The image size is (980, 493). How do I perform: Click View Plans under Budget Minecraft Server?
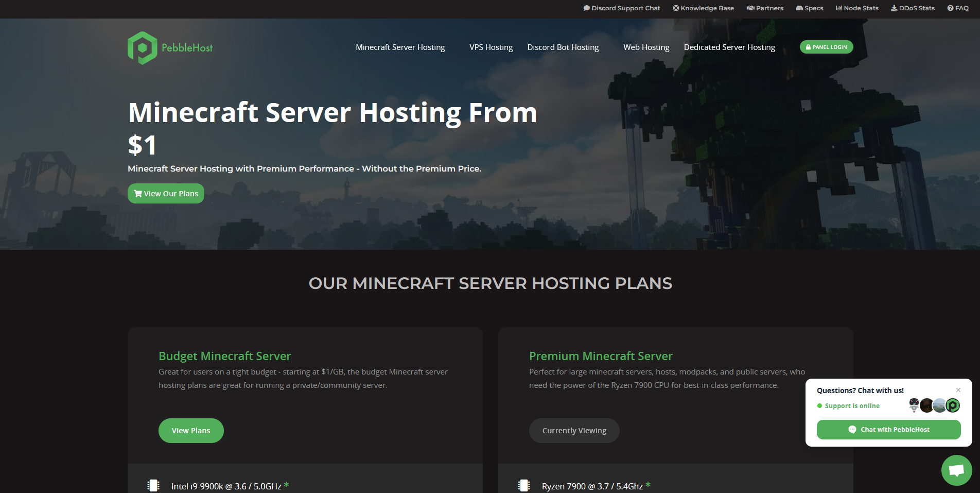pyautogui.click(x=191, y=431)
